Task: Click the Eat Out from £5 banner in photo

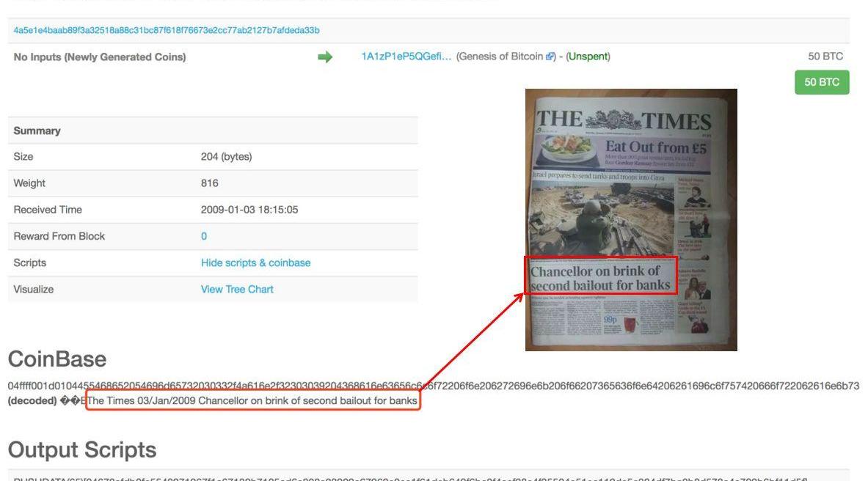Action: [655, 148]
